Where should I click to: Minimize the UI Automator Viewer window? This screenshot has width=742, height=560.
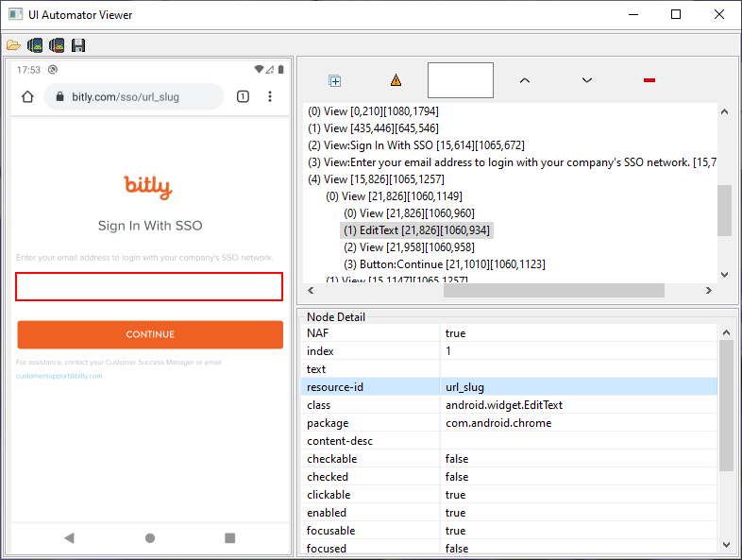pos(633,15)
